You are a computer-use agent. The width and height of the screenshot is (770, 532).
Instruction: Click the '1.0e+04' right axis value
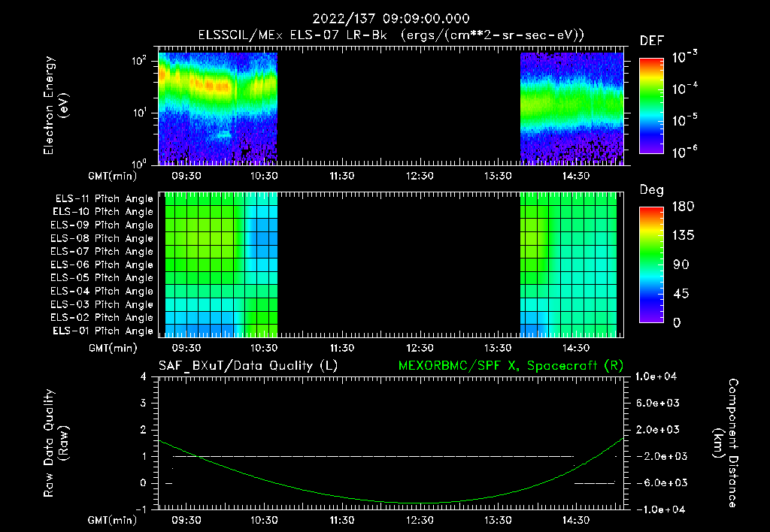[656, 376]
